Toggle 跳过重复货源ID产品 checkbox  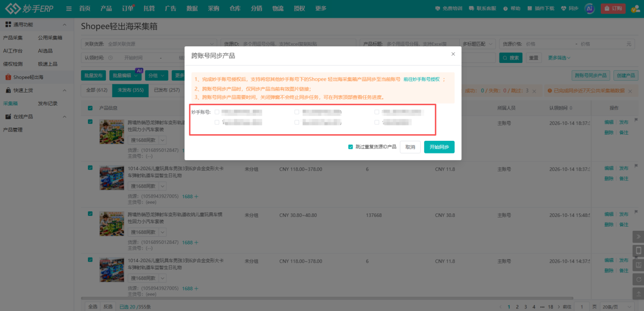pyautogui.click(x=350, y=147)
